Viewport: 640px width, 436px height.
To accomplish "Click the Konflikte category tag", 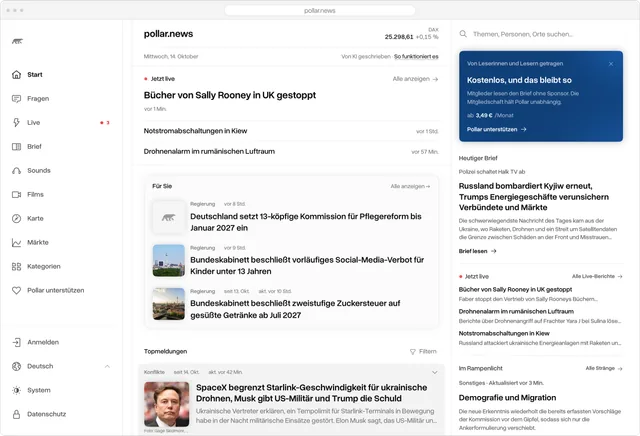I will pos(154,372).
